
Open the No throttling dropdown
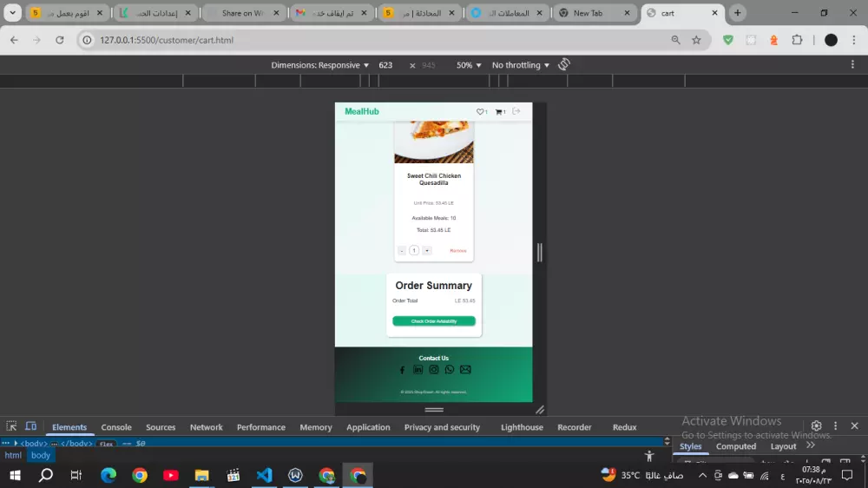(520, 65)
